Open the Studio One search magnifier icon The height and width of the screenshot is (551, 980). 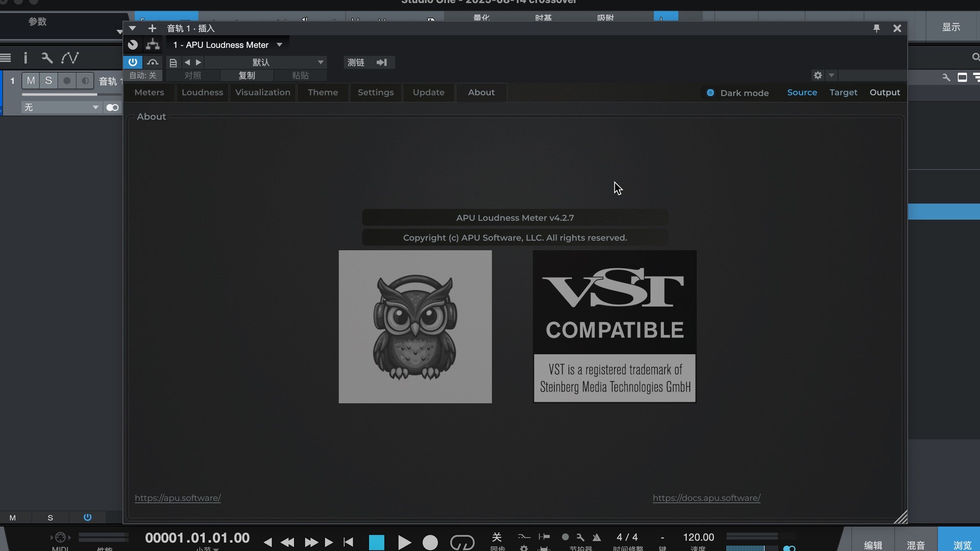pos(975,57)
